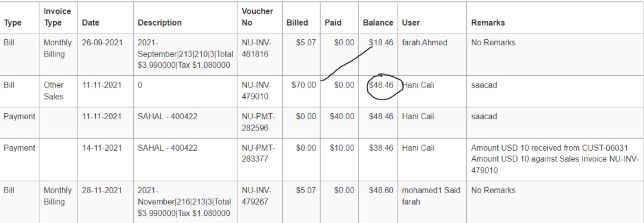The width and height of the screenshot is (644, 223).
Task: Click the Voucher No column header
Action: click(x=258, y=17)
